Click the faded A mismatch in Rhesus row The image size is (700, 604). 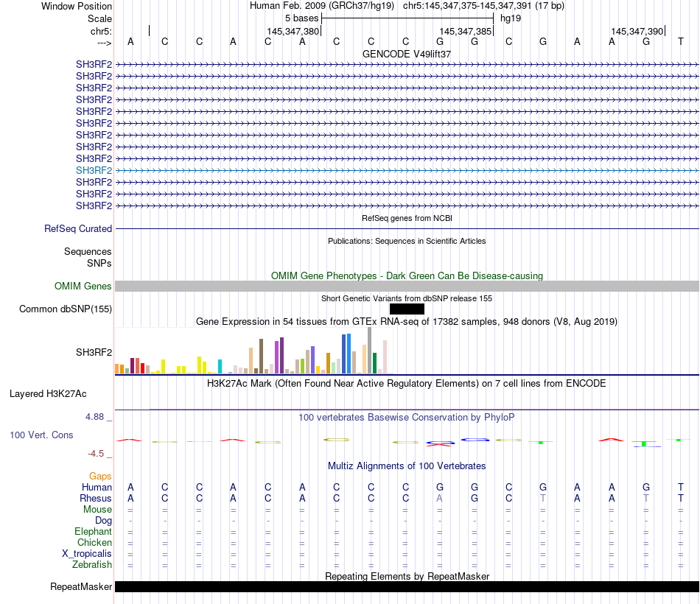pos(440,498)
